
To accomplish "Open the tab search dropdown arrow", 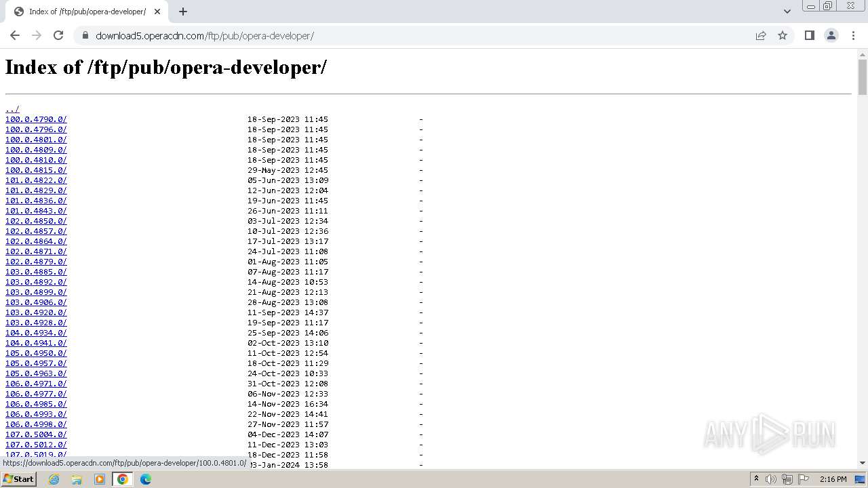I will coord(787,12).
